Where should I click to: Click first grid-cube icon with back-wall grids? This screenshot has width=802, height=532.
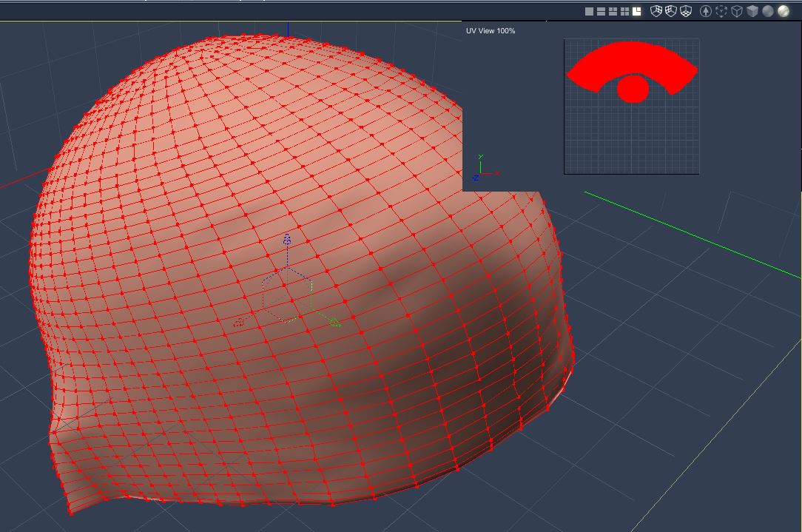[656, 11]
